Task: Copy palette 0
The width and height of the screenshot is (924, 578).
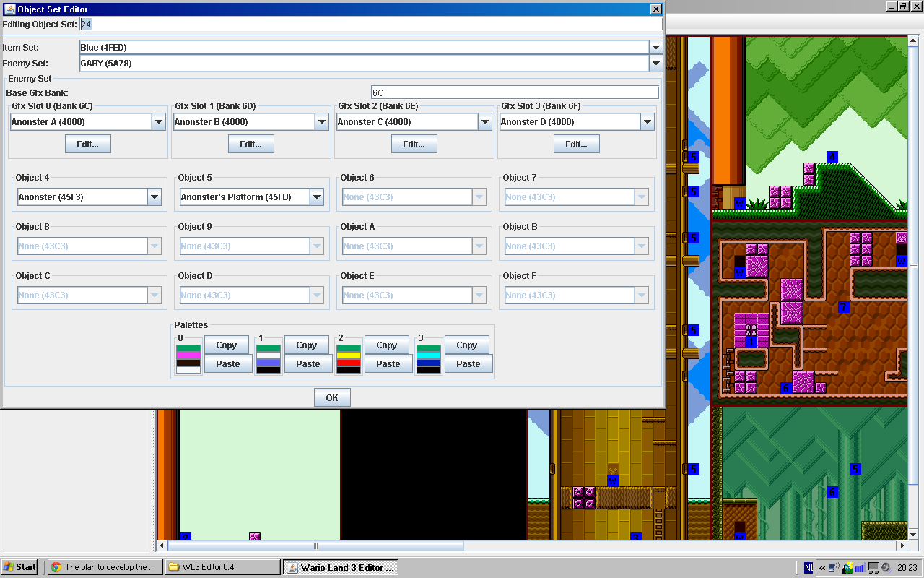Action: coord(226,345)
